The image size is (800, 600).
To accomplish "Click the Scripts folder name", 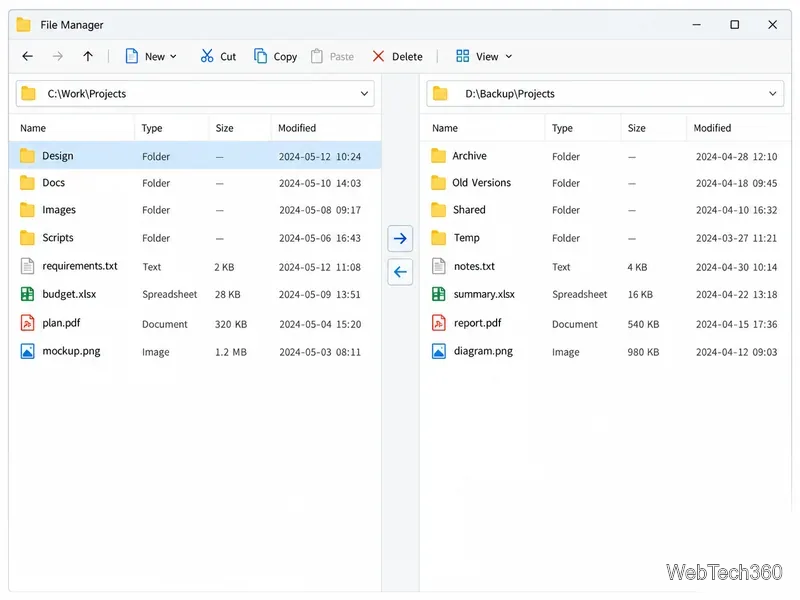I will (58, 238).
